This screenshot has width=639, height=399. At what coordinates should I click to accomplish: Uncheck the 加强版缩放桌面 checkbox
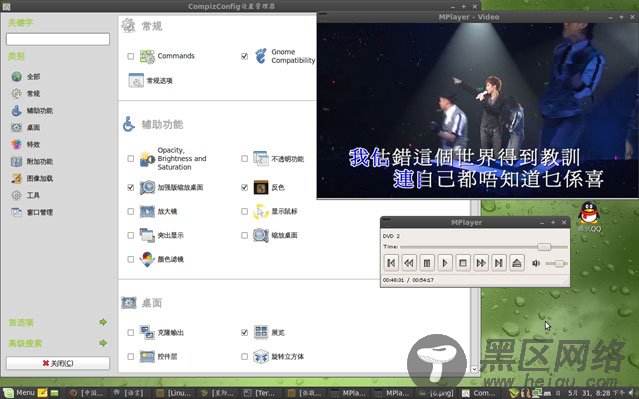click(130, 187)
